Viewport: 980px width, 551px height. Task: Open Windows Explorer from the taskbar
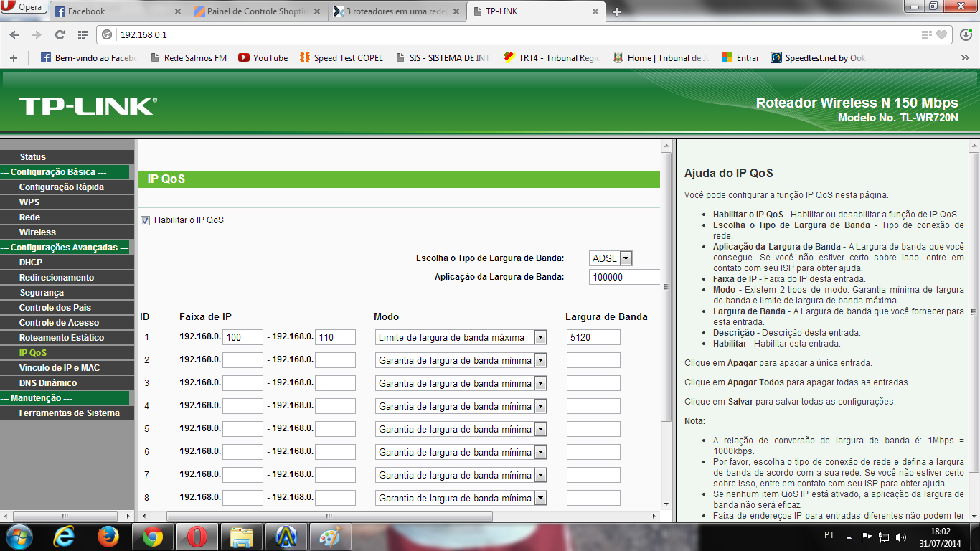pyautogui.click(x=241, y=537)
